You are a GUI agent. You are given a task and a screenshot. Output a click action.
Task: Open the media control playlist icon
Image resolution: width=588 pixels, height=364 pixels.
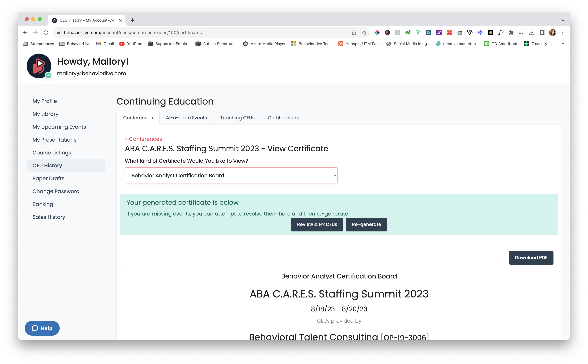pyautogui.click(x=522, y=33)
